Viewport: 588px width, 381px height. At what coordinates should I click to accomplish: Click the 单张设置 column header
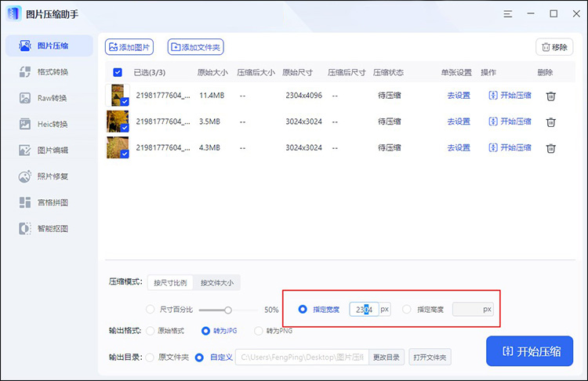tap(456, 72)
